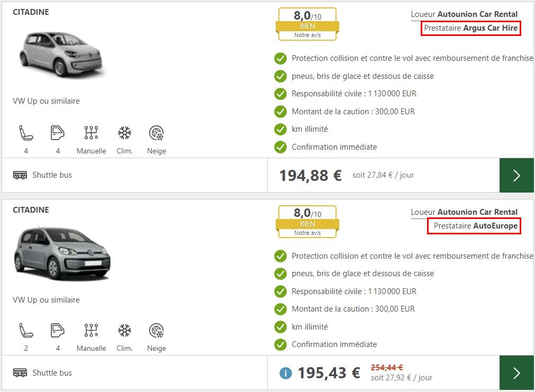Click the air-conditioning snowflake in second offer
The width and height of the screenshot is (535, 392).
124,331
